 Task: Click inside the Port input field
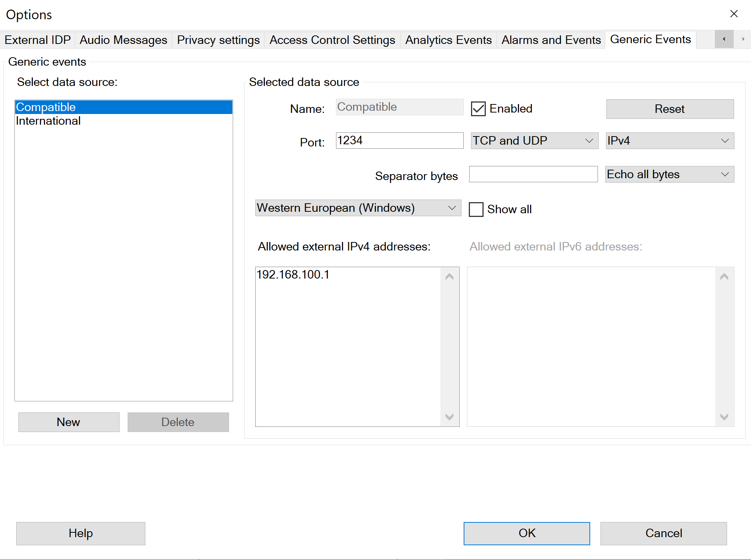pyautogui.click(x=399, y=141)
